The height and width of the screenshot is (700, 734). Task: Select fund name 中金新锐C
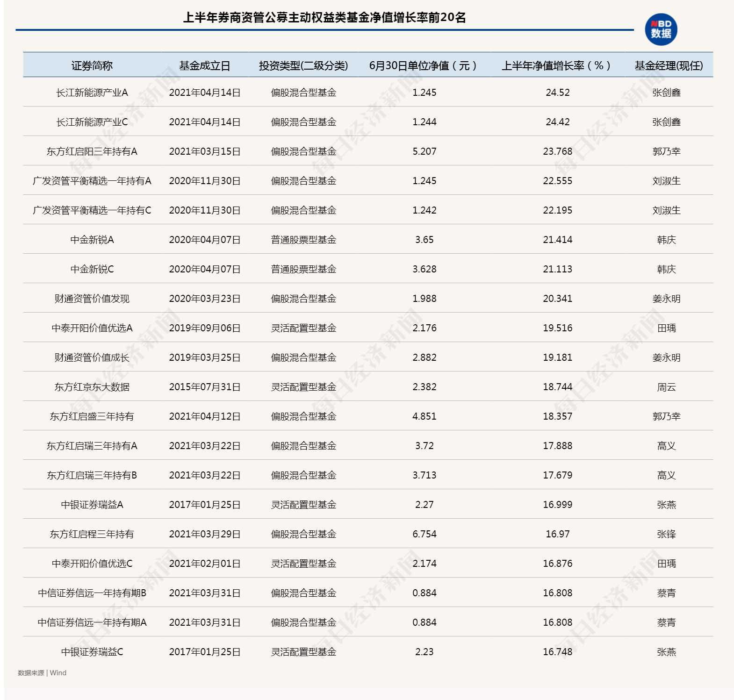click(x=92, y=269)
